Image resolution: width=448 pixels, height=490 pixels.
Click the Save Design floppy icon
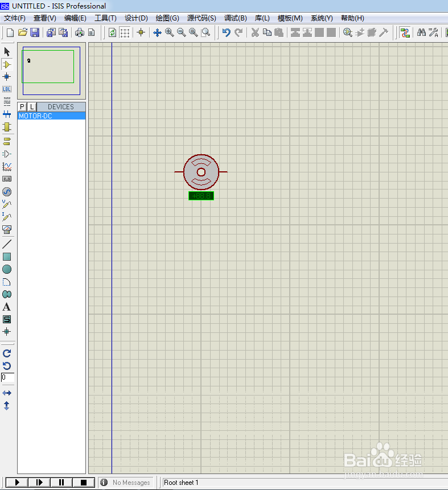coord(35,32)
